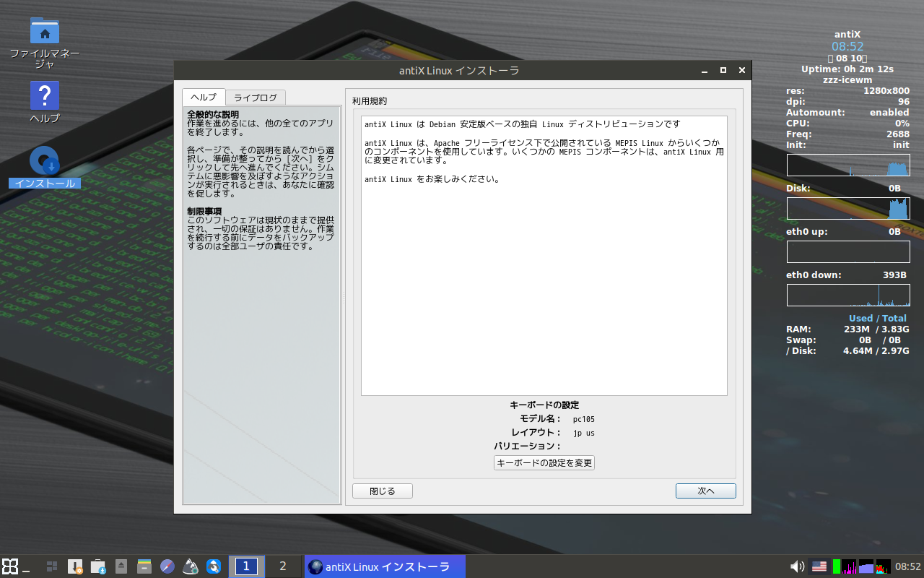Click the Automount enabled line
This screenshot has width=924, height=578.
coord(847,113)
